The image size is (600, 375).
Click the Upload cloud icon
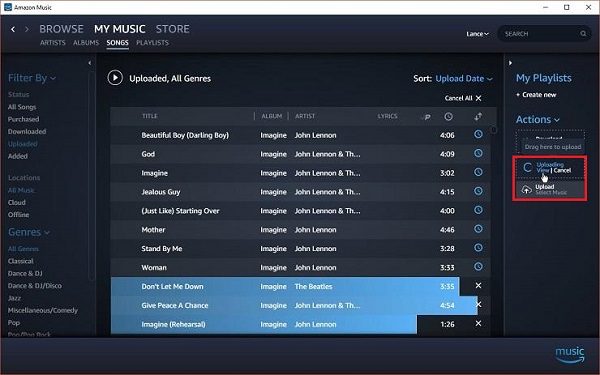(x=527, y=189)
